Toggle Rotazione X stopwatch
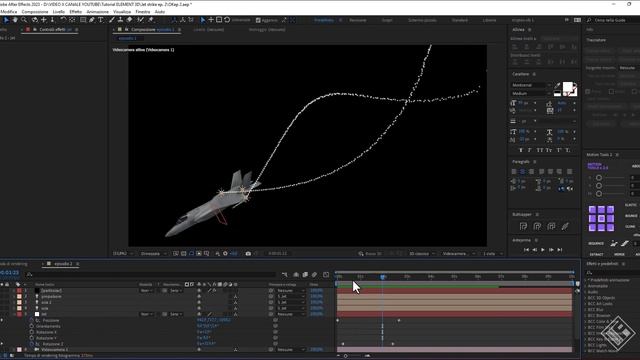 pyautogui.click(x=32, y=332)
